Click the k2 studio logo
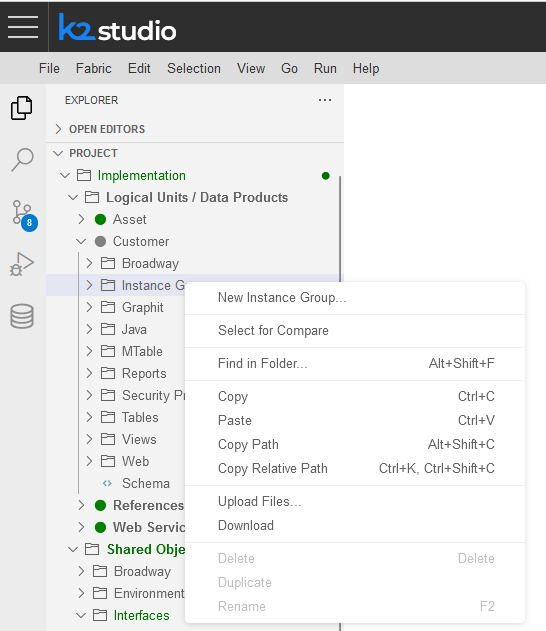 click(117, 27)
